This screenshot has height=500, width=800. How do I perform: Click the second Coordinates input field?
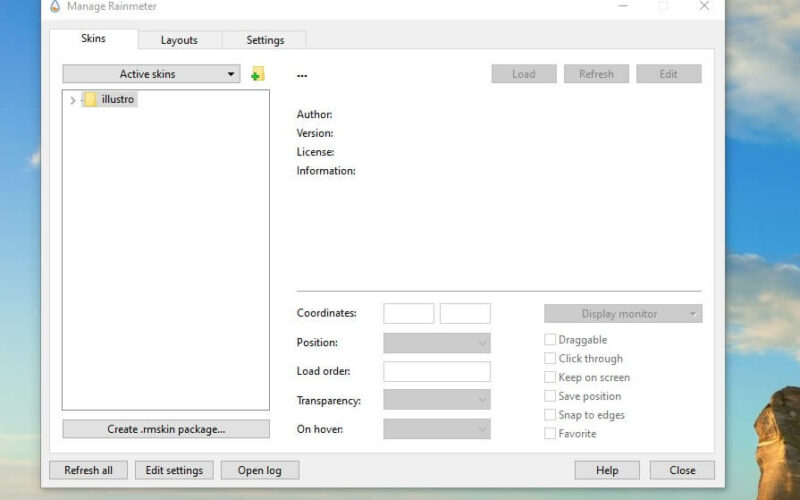pos(465,313)
